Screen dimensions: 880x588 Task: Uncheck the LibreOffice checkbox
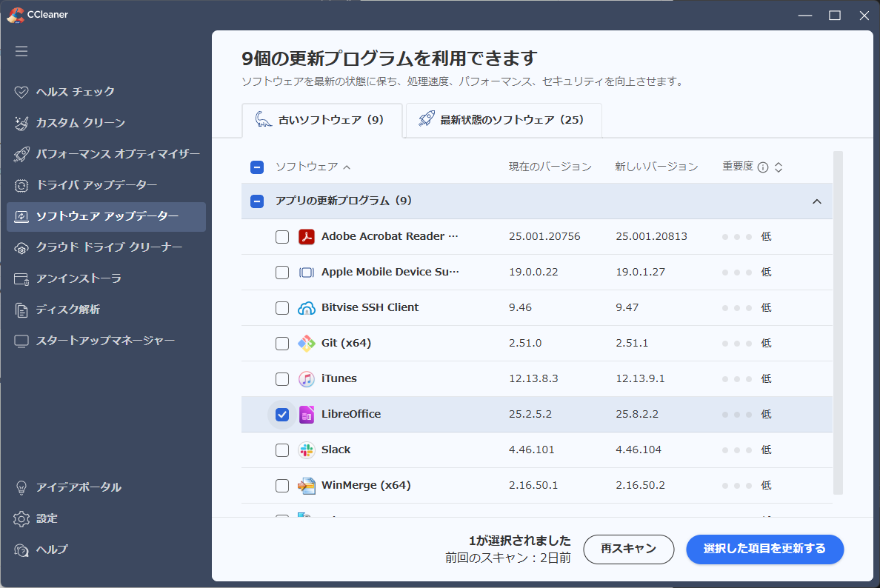click(282, 415)
